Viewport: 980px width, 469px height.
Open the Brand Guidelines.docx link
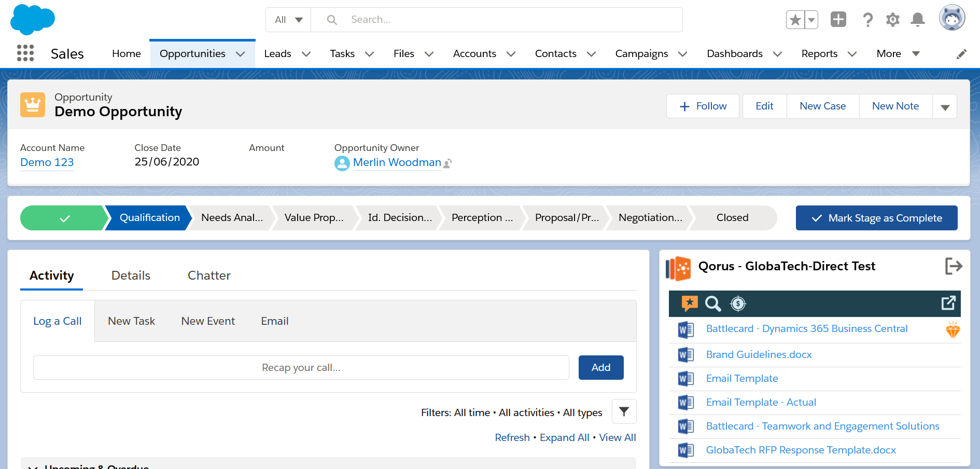click(x=759, y=354)
